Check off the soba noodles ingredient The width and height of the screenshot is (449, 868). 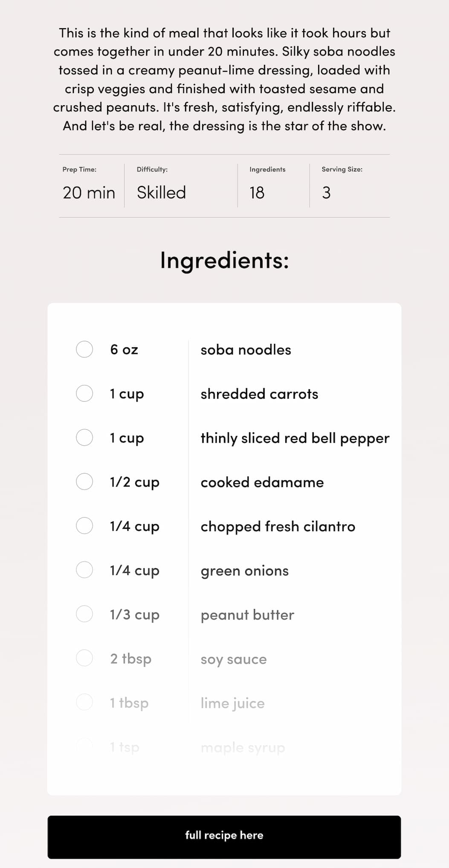coord(84,349)
